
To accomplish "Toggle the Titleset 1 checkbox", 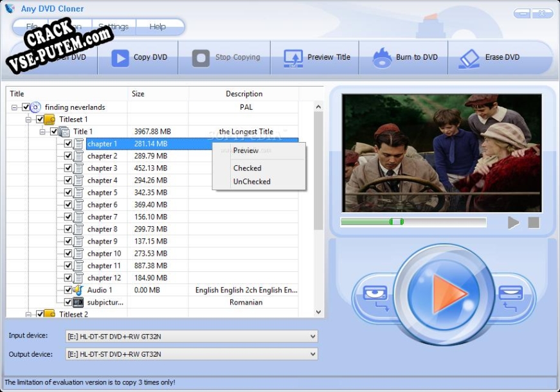I will click(40, 120).
